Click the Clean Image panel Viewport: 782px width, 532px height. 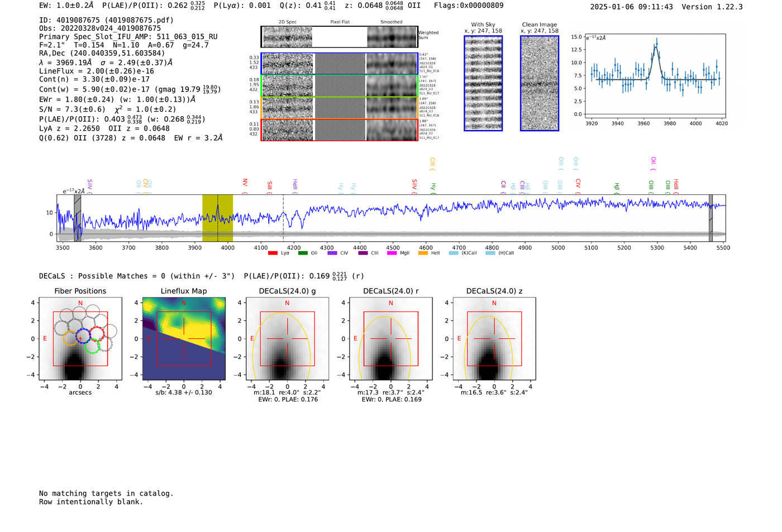(x=540, y=84)
